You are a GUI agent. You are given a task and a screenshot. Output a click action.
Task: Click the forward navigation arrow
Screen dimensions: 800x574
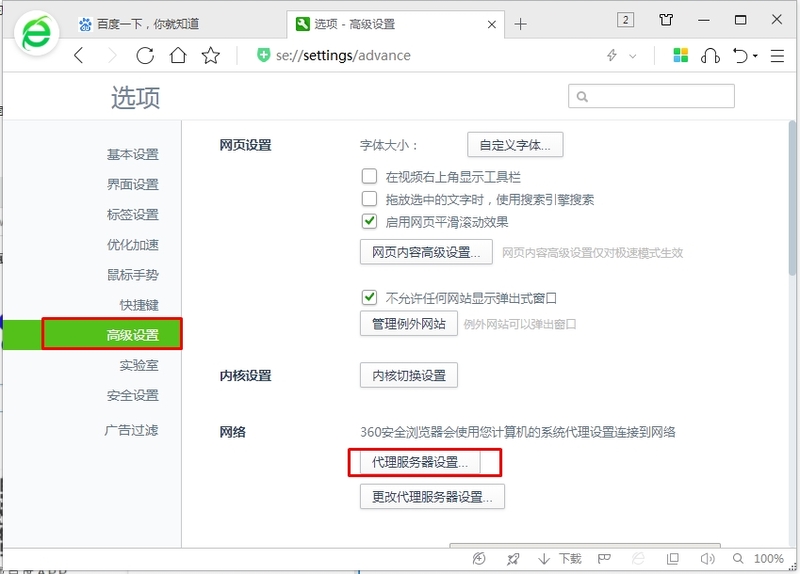tap(112, 55)
